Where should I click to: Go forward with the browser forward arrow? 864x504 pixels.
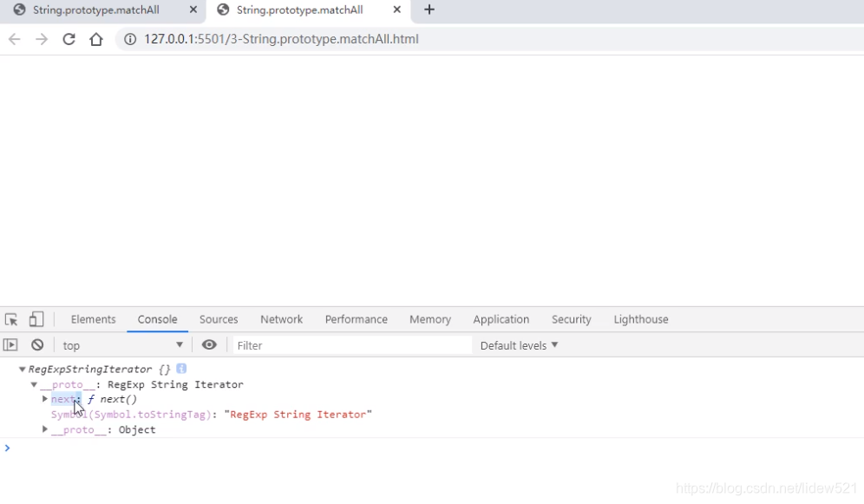point(42,39)
